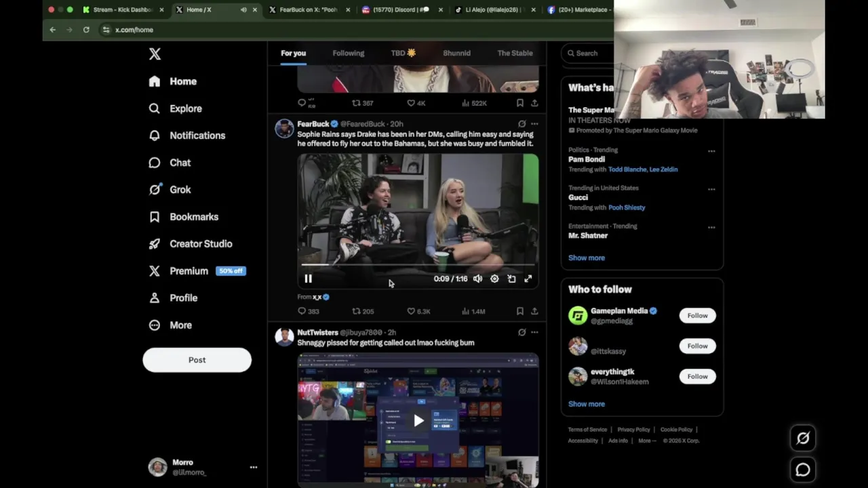Repost the top post showing 367
Screen dimensions: 868x488
363,103
